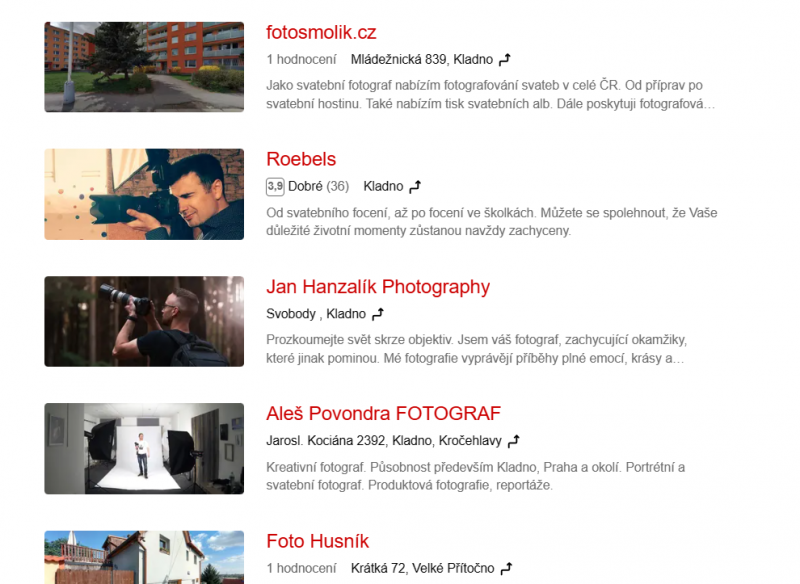Click the directions arrow next to Krátká 72, Velké Přítočno
Image resolution: width=800 pixels, height=584 pixels.
point(506,568)
